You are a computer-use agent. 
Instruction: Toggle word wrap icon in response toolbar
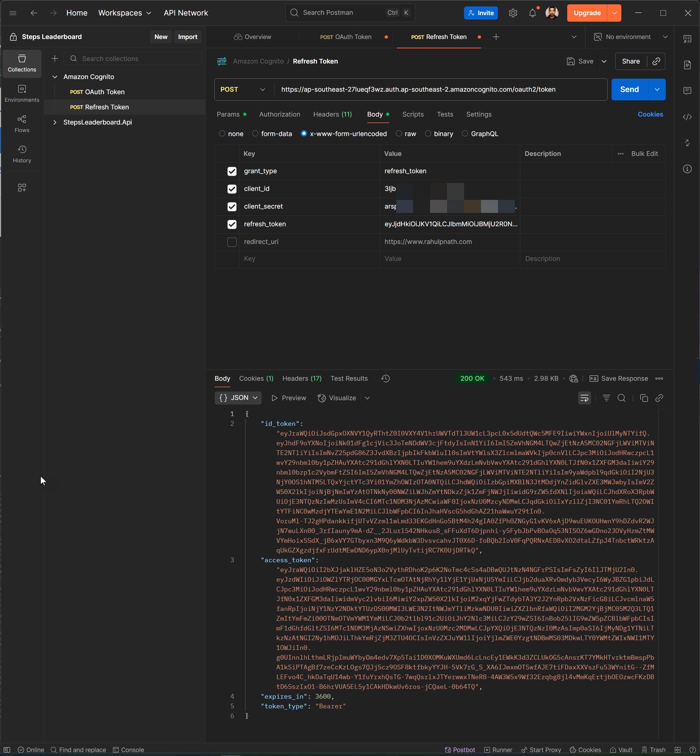tap(584, 398)
